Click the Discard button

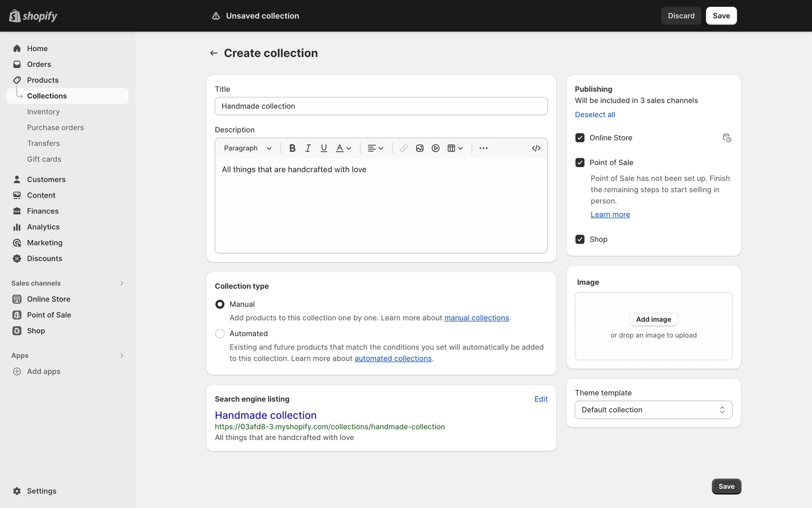pyautogui.click(x=681, y=16)
